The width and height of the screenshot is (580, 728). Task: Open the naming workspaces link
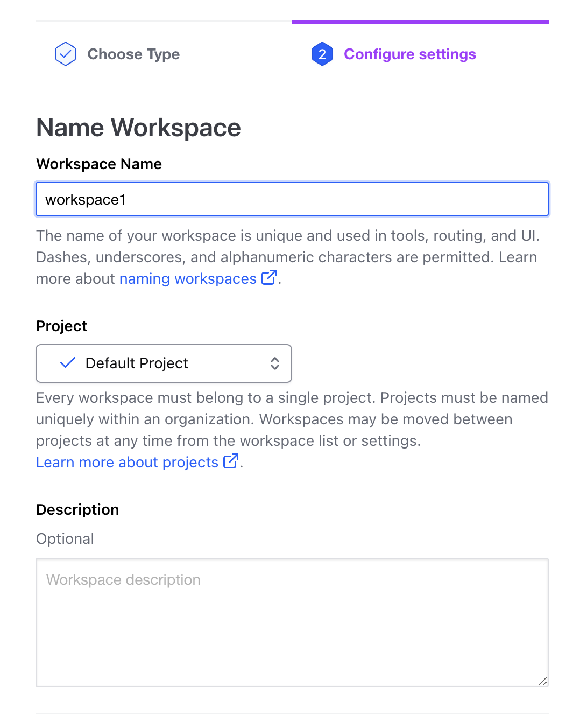click(188, 279)
